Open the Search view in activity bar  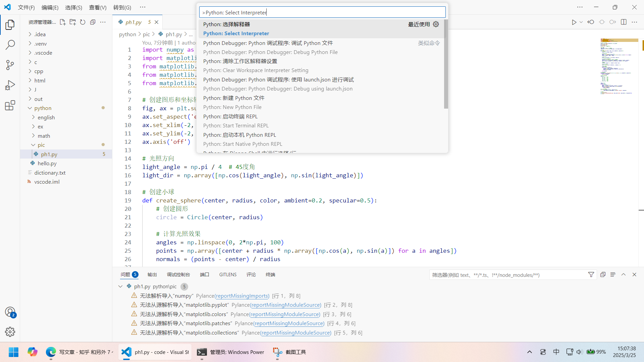pyautogui.click(x=10, y=45)
